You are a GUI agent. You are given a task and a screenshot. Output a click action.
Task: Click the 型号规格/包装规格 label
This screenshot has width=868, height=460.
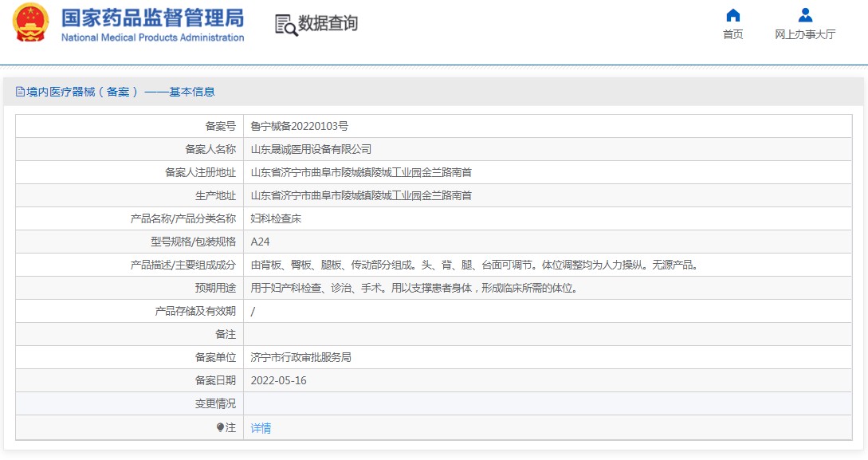[193, 242]
